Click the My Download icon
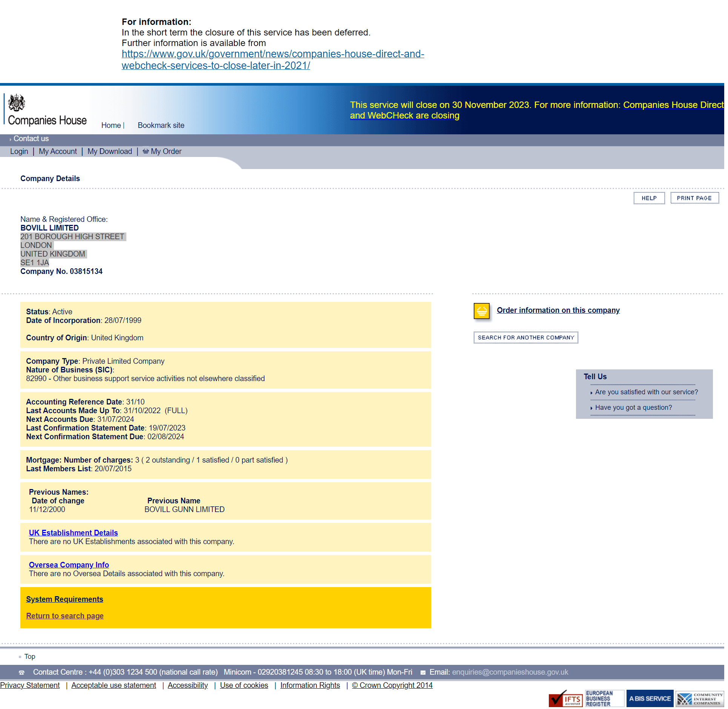Viewport: 728px width, 709px height. (111, 152)
